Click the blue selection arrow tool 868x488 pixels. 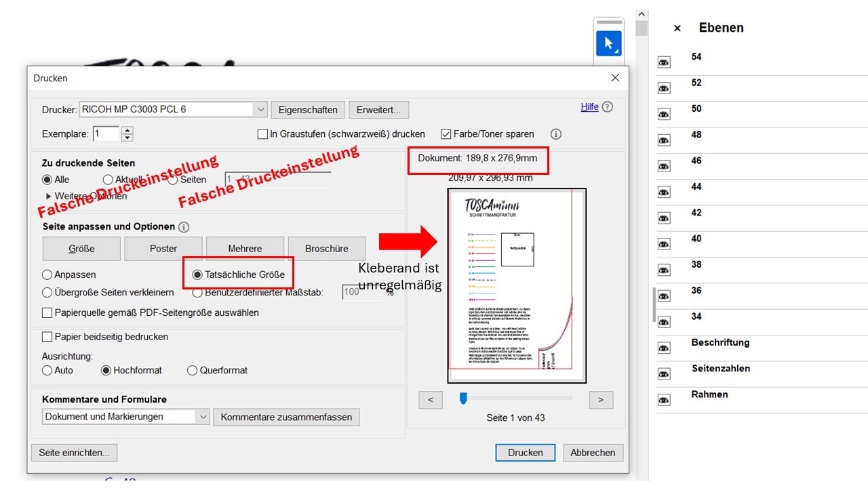tap(608, 44)
